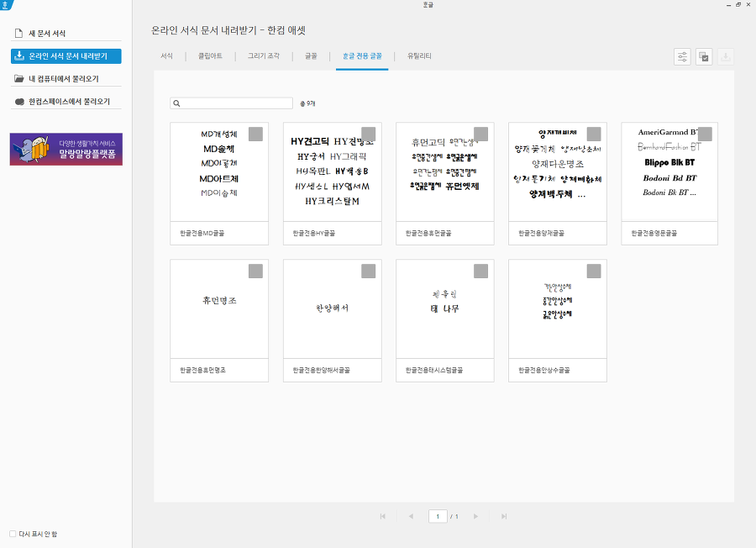The height and width of the screenshot is (548, 756).
Task: Go to the first page arrow
Action: (383, 516)
